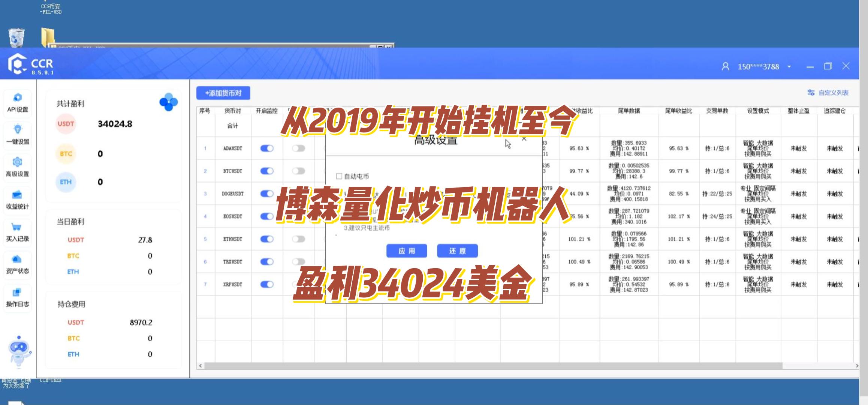Close the 高级设置 dialog
The height and width of the screenshot is (405, 868).
pos(524,139)
